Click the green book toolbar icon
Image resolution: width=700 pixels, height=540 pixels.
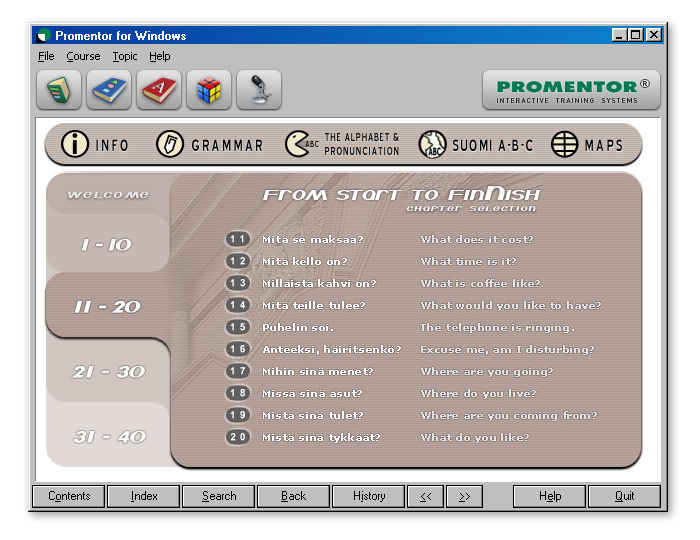[59, 90]
